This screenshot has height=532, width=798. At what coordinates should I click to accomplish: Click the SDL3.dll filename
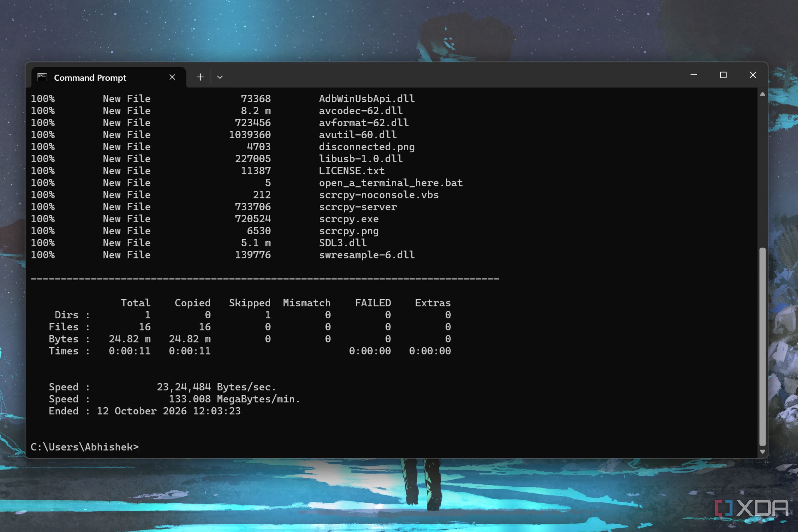343,243
